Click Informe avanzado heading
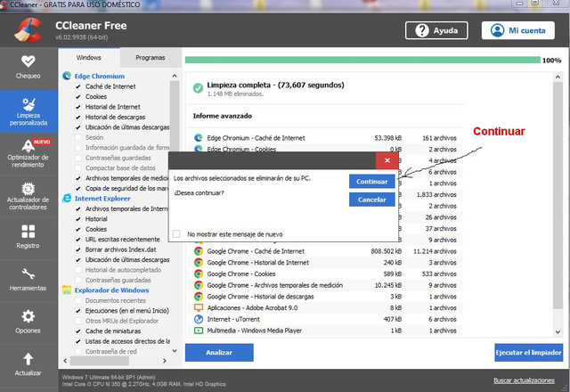 coord(222,116)
